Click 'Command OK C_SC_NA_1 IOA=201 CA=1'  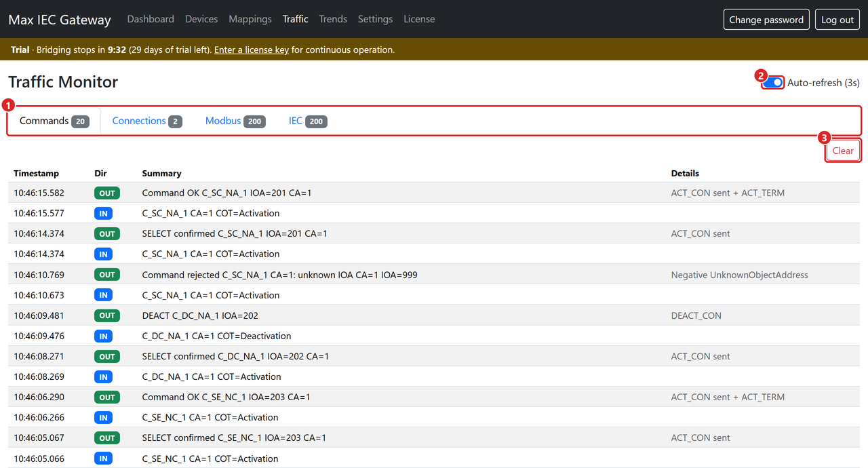pos(227,193)
